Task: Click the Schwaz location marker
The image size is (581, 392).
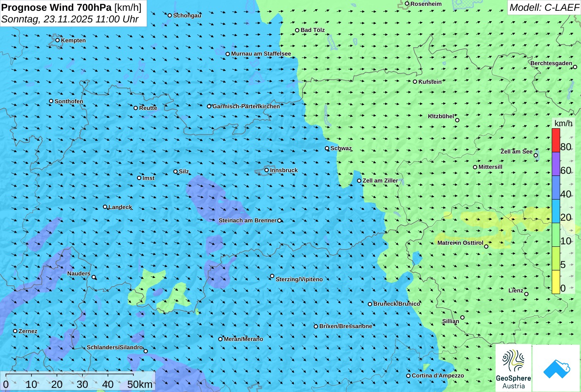Action: click(x=327, y=148)
